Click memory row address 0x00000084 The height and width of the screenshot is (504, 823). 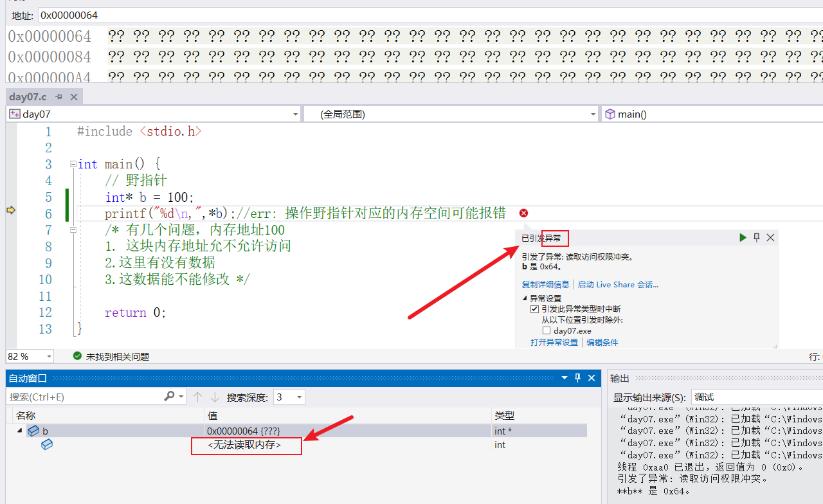click(50, 57)
